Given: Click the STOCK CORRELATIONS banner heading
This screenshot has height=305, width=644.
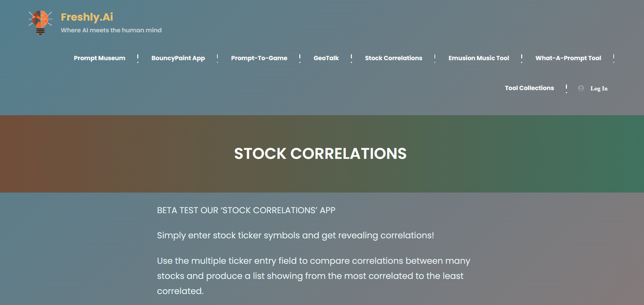Looking at the screenshot, I should click(x=320, y=154).
